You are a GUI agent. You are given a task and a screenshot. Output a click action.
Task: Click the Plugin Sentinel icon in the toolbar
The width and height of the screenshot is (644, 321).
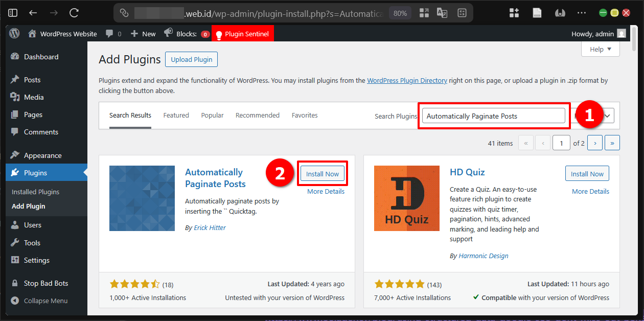tap(219, 34)
